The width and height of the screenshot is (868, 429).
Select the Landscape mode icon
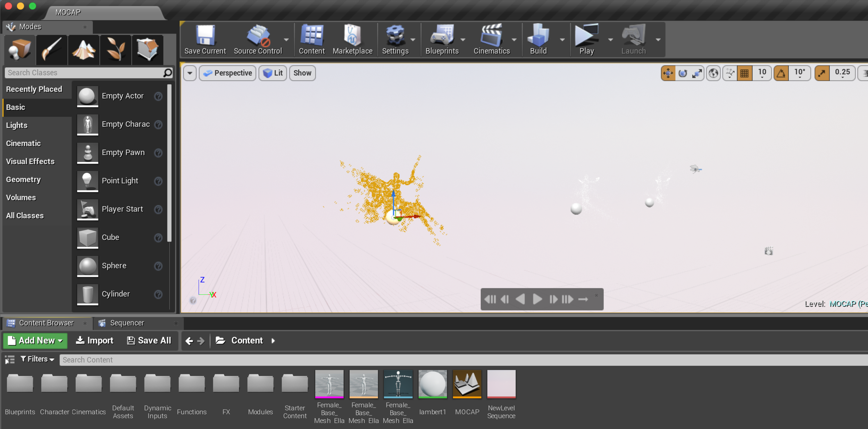[84, 50]
